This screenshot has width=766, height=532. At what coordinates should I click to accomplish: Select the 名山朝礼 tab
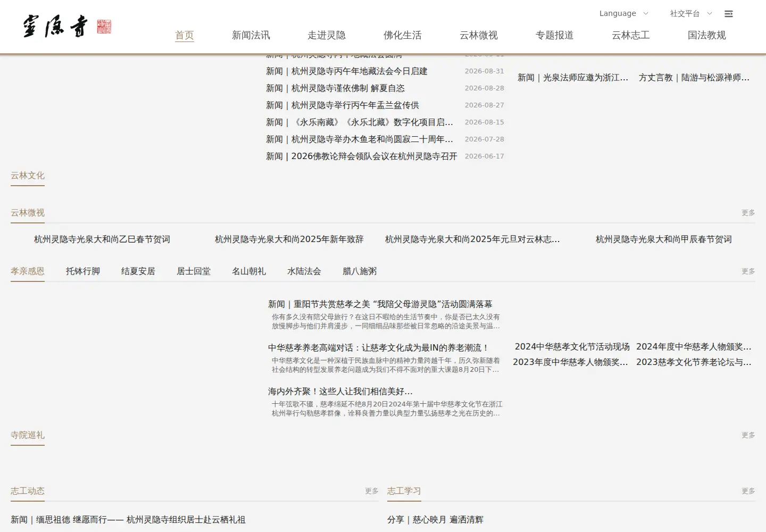pyautogui.click(x=249, y=271)
